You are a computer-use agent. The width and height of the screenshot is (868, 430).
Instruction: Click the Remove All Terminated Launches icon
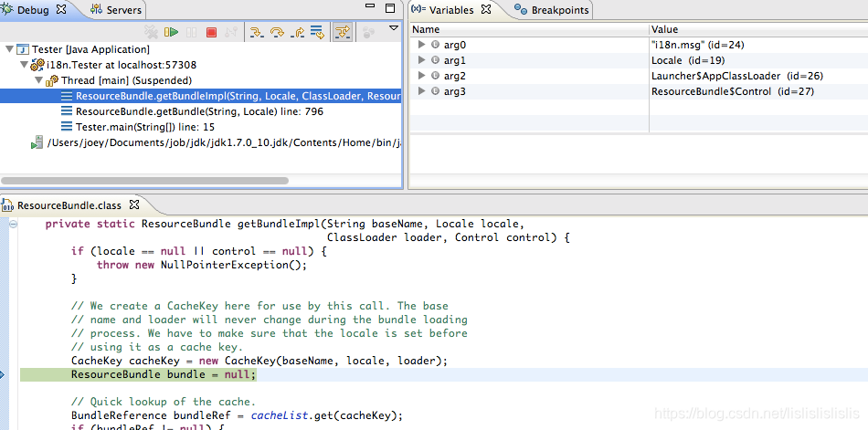coord(151,33)
